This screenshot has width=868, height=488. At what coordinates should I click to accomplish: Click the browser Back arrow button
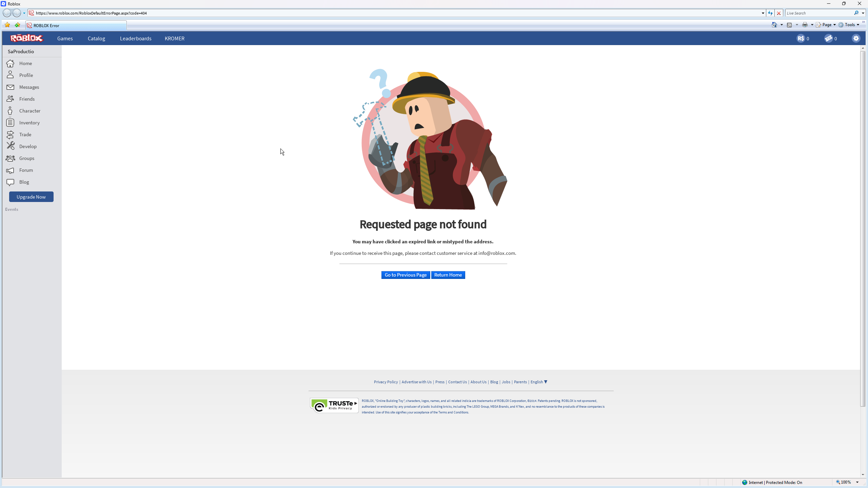pos(7,13)
